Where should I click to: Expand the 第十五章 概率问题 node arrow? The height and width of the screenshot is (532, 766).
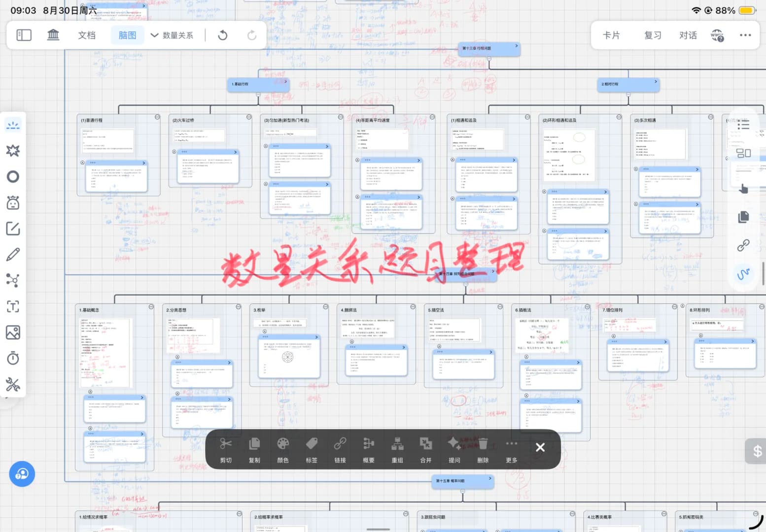(x=489, y=478)
